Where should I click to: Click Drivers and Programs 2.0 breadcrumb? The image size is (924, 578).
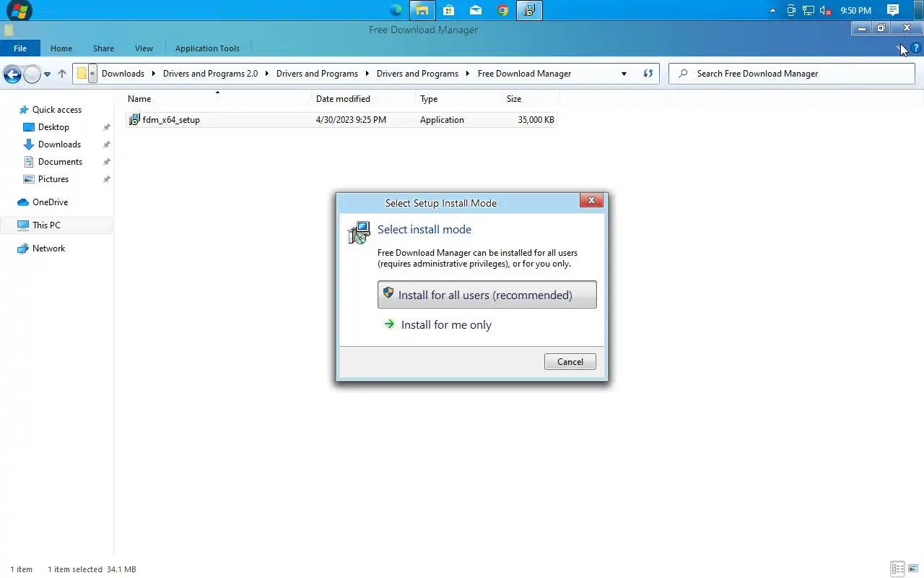coord(210,74)
